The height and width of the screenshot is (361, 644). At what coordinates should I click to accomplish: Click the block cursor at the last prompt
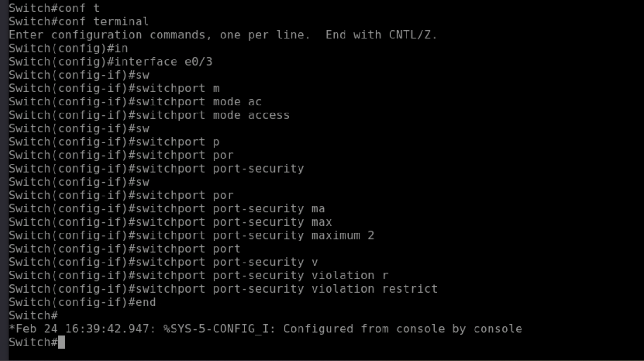pyautogui.click(x=61, y=343)
